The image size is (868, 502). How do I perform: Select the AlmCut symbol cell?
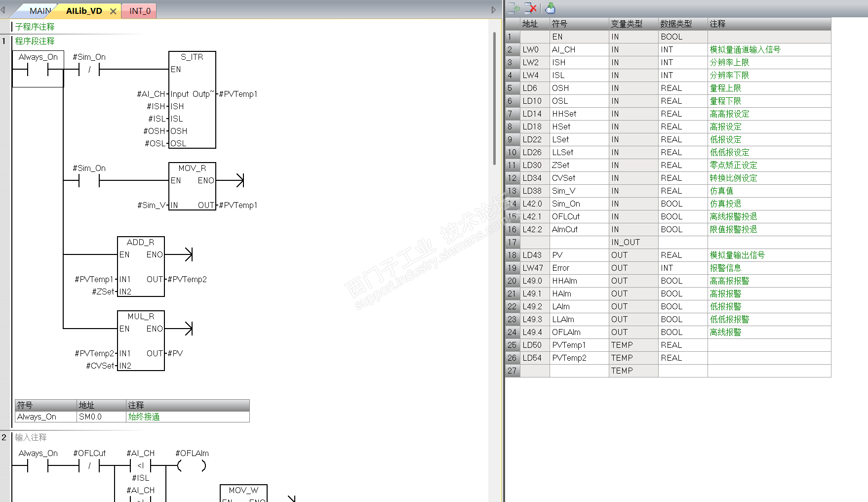pyautogui.click(x=579, y=229)
